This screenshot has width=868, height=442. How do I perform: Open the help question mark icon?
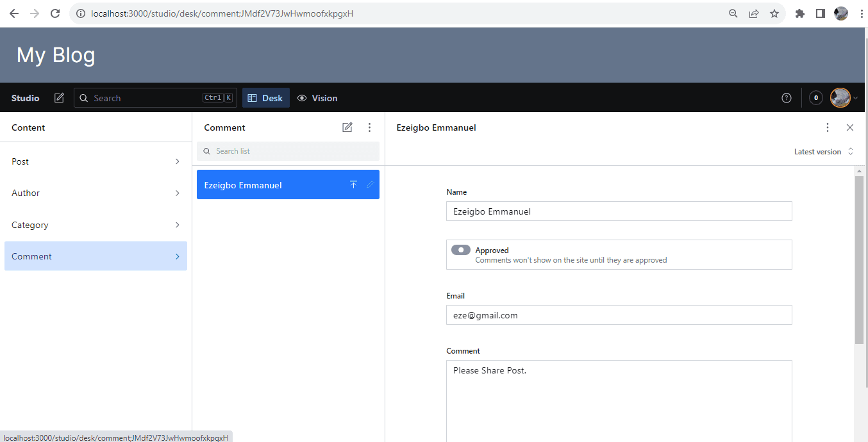point(787,98)
